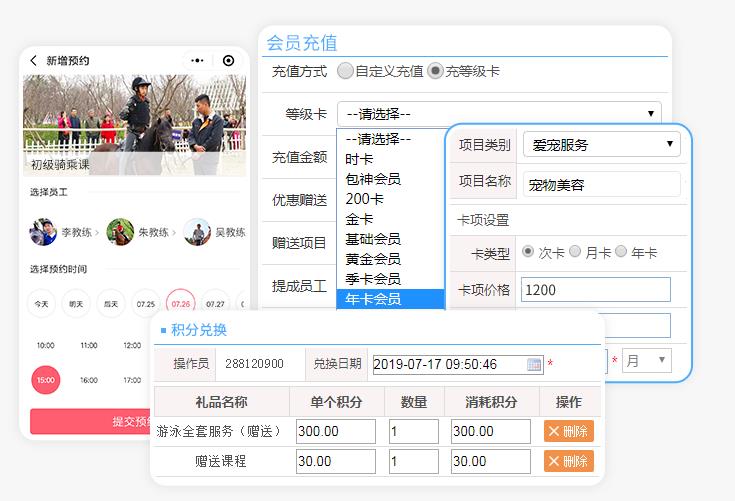Pick 黄金会员 from the list
The image size is (735, 501).
point(390,259)
